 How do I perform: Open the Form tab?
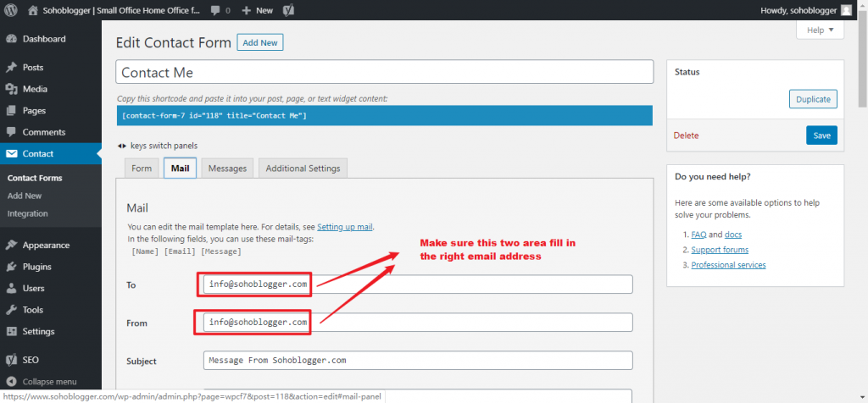142,168
